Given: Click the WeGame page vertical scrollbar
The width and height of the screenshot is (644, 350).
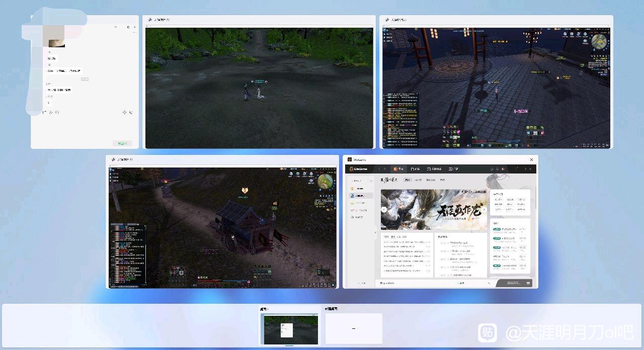Looking at the screenshot, I should (x=536, y=197).
